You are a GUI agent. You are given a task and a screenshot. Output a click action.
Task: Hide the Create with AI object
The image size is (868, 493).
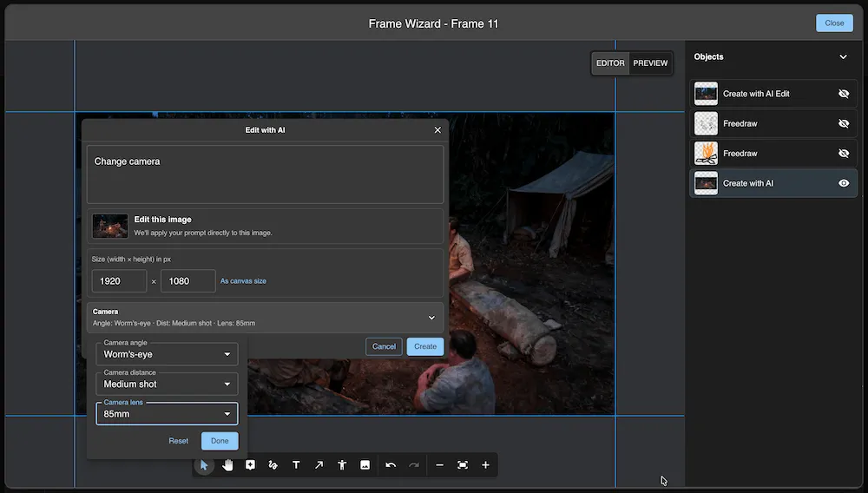[844, 183]
